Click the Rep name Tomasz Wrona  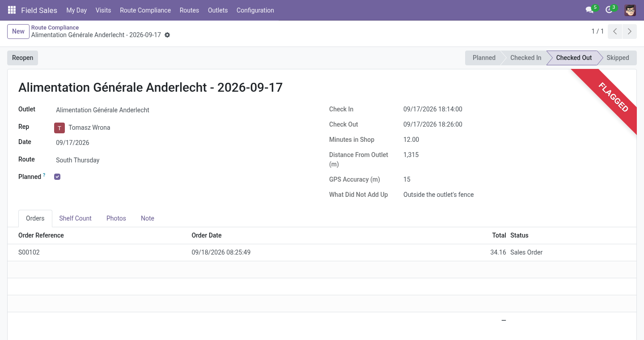point(89,127)
